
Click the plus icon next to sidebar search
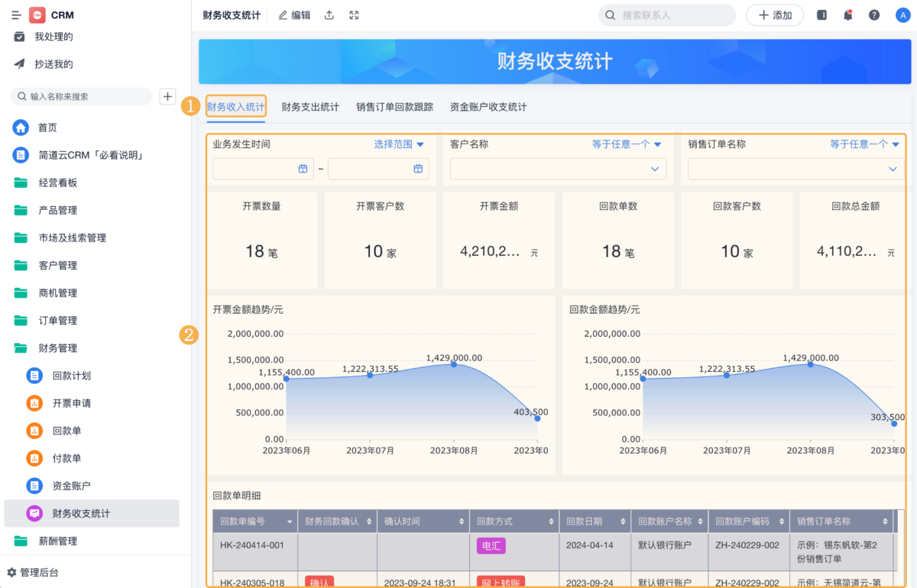coord(167,96)
